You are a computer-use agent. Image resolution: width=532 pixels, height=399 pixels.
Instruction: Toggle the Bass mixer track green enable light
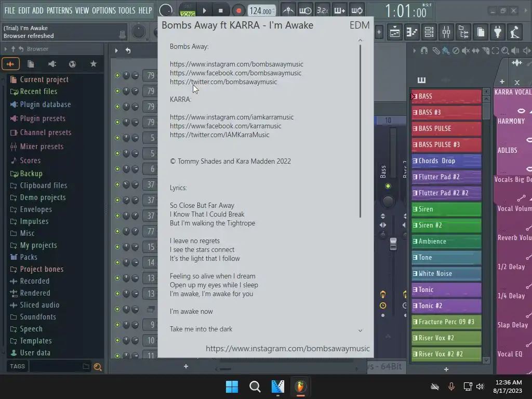tap(388, 186)
